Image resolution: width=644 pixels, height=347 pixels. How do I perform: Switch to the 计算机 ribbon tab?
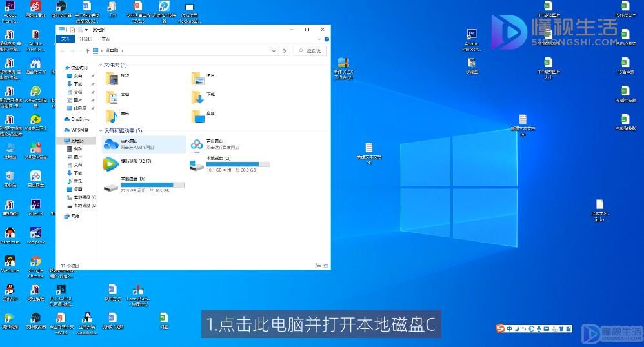tap(85, 39)
